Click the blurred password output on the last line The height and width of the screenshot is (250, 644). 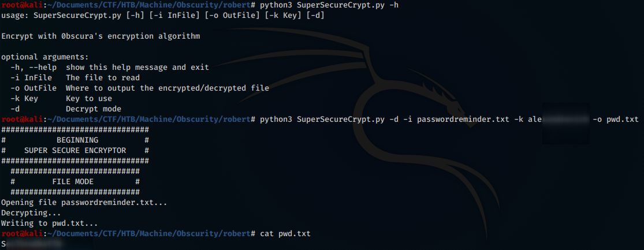[33, 244]
